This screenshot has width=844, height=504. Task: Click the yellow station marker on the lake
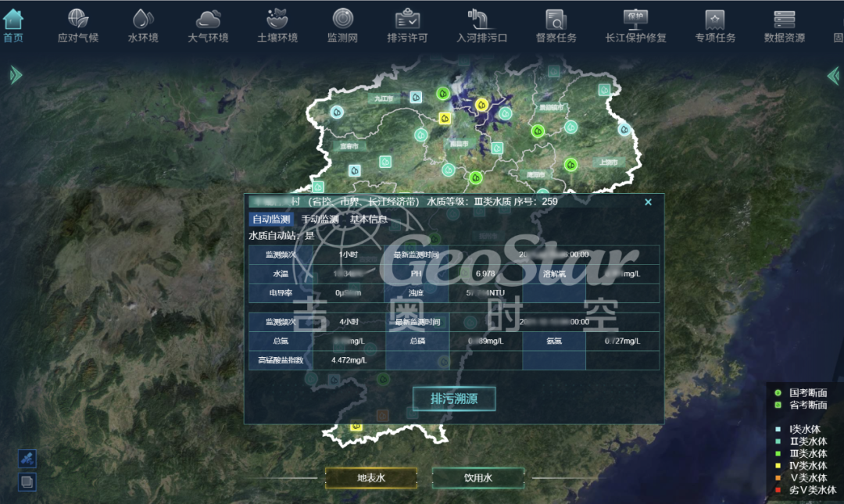(x=481, y=105)
